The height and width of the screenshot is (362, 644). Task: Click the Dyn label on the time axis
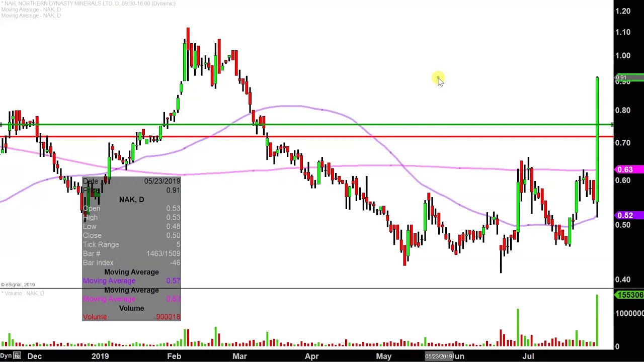pyautogui.click(x=6, y=356)
